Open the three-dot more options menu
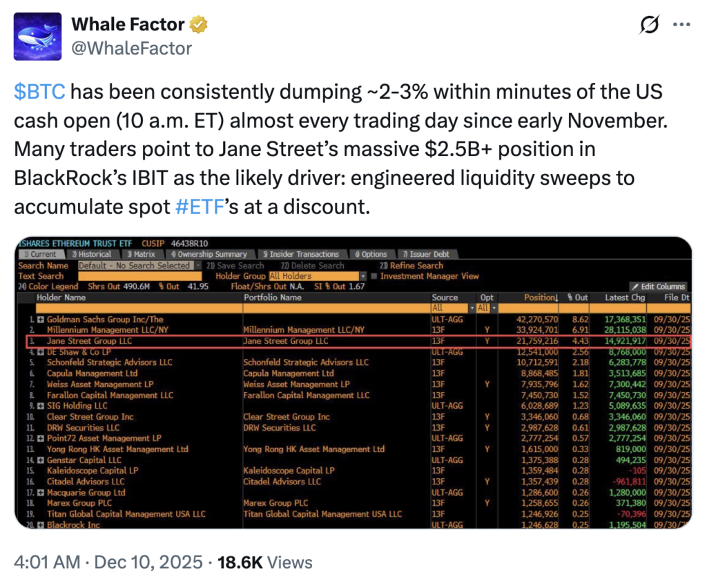707x588 pixels. point(681,26)
